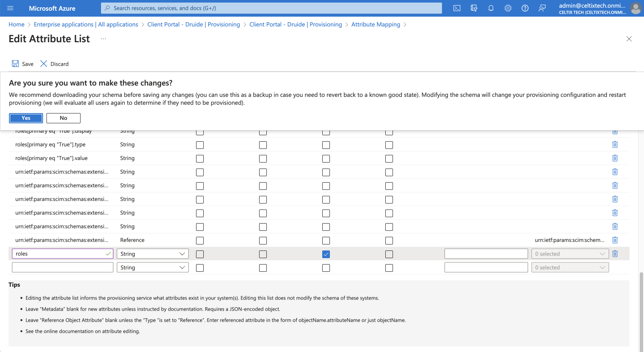Delete the roles[primary eq "True"].type row
The width and height of the screenshot is (644, 352).
pos(615,145)
